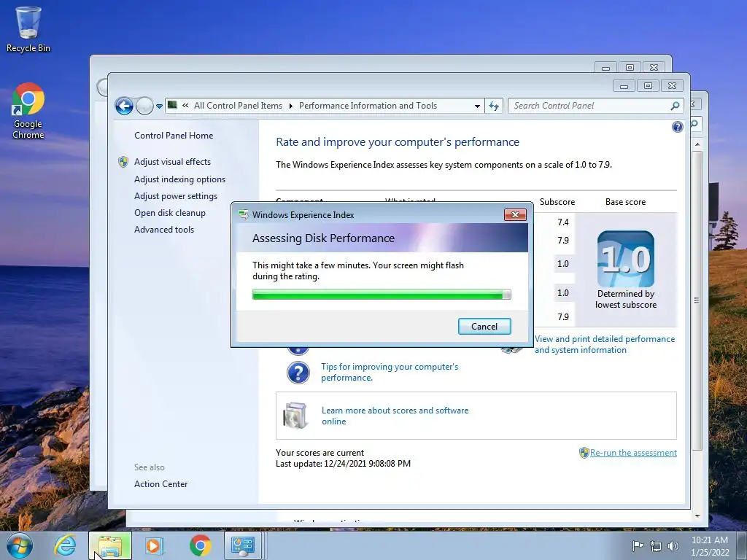This screenshot has height=560, width=747.
Task: Open Learn more about scores online
Action: pyautogui.click(x=395, y=416)
